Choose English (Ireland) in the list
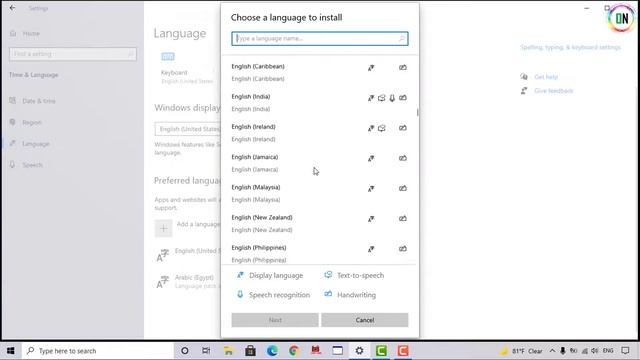The width and height of the screenshot is (640, 360). click(319, 133)
